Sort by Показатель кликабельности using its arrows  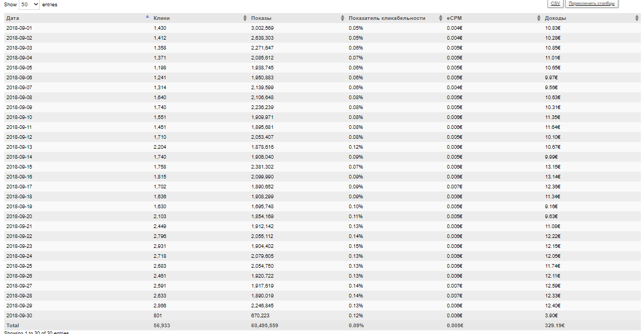tap(441, 18)
